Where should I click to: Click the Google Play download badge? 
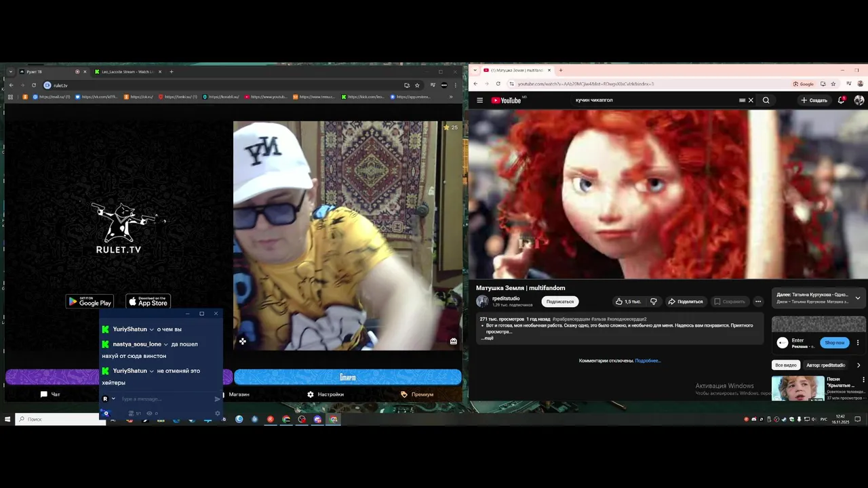click(90, 302)
